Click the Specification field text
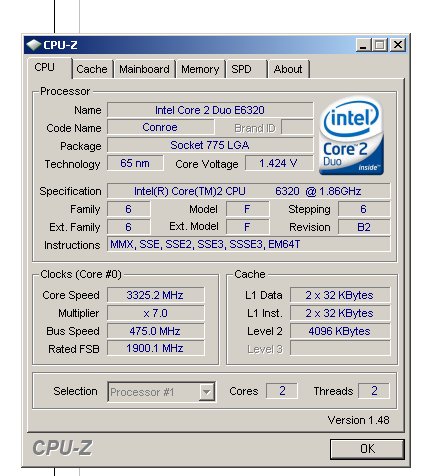Image resolution: width=432 pixels, height=476 pixels. tap(248, 191)
